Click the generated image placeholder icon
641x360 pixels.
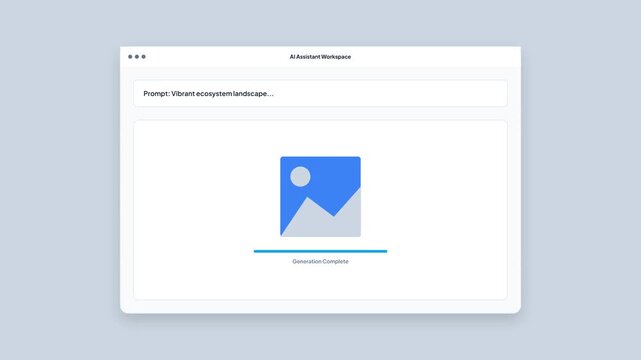[x=320, y=197]
